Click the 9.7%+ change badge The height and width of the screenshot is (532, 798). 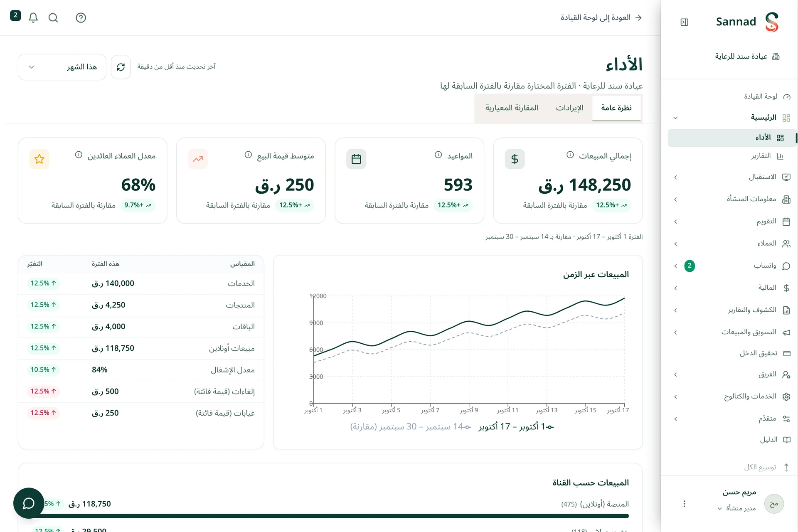point(138,205)
